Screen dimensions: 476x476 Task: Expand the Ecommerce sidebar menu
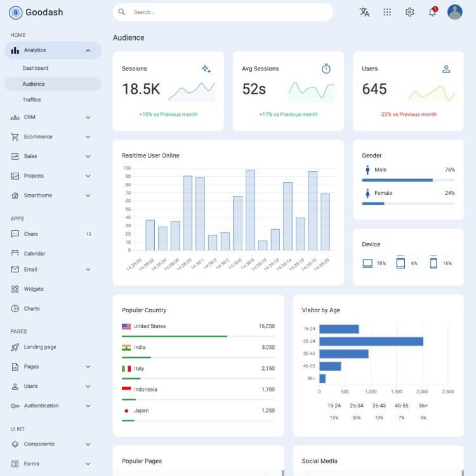(88, 137)
